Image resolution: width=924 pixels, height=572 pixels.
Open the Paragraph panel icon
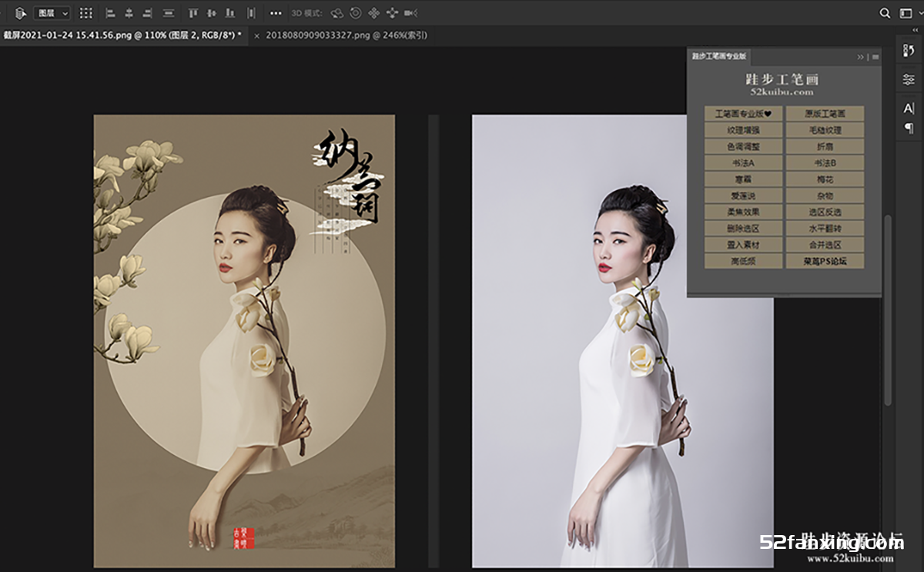point(909,128)
